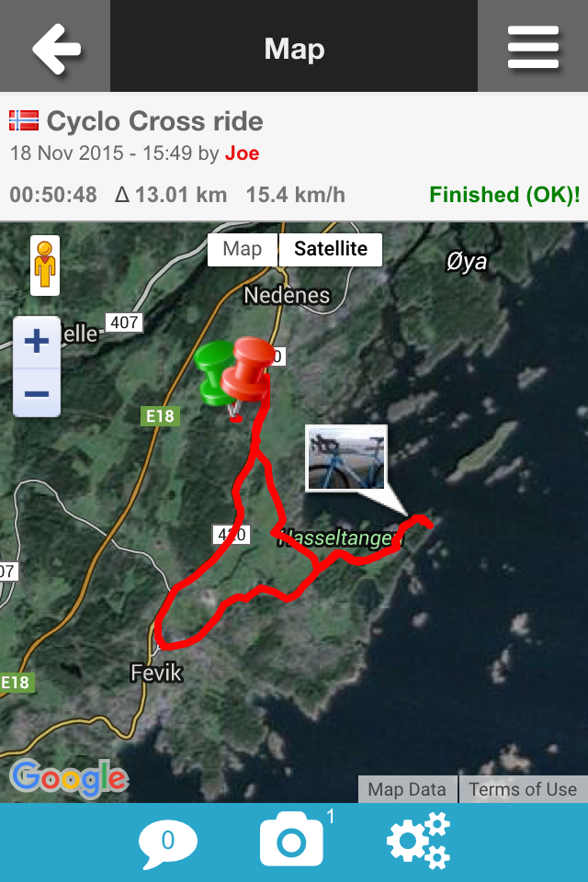Zoom in with the plus button

(x=37, y=342)
